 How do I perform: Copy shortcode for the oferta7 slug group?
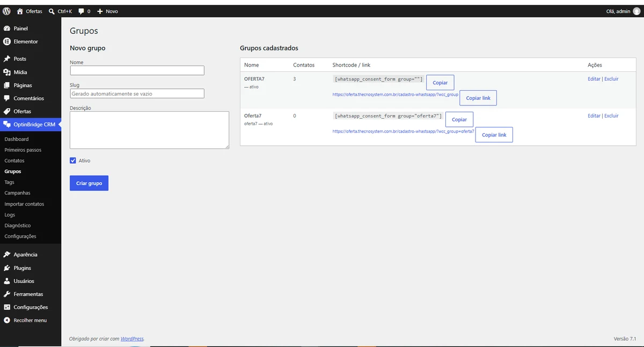click(459, 119)
